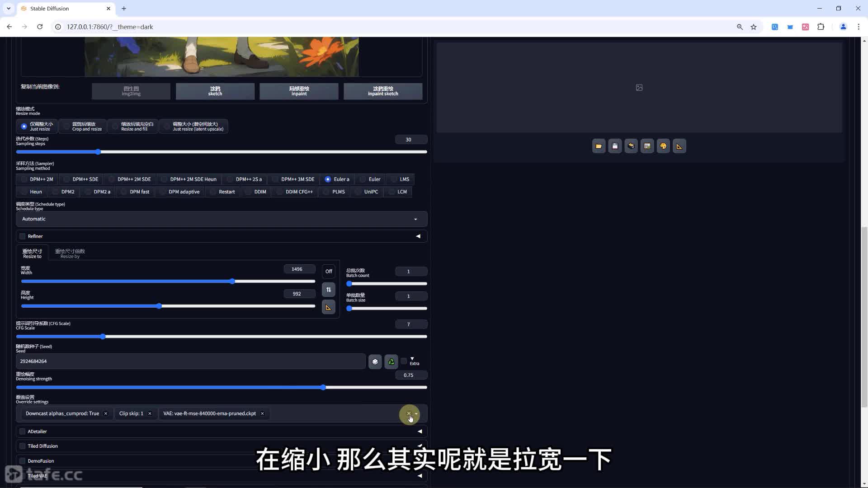Click the red translate extension icon
The height and width of the screenshot is (488, 868).
[805, 27]
